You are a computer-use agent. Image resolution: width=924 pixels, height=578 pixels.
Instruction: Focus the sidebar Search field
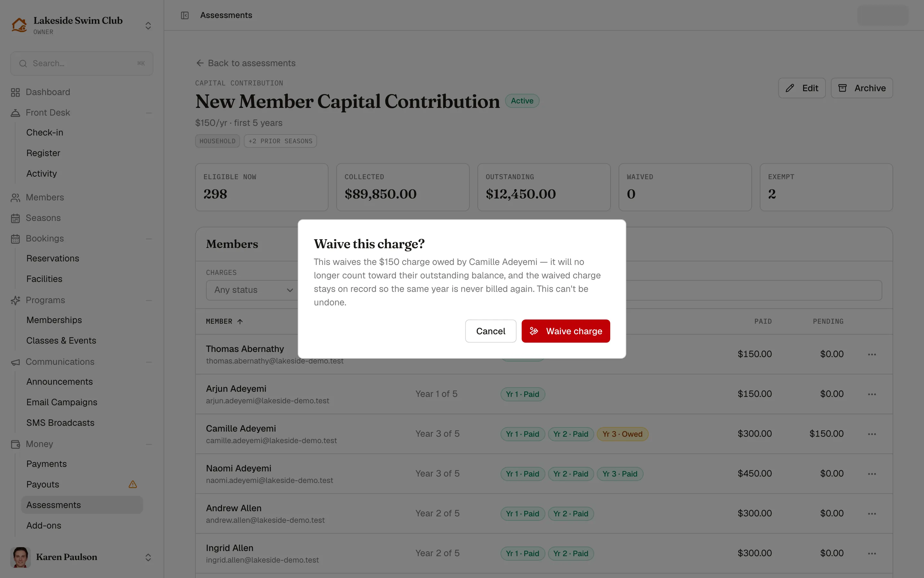pyautogui.click(x=82, y=64)
